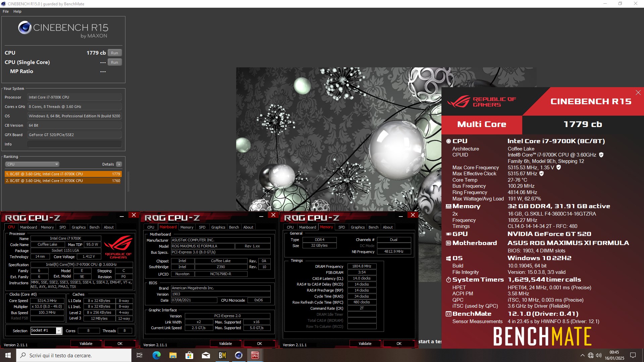Open File Explorer from taskbar

click(173, 355)
